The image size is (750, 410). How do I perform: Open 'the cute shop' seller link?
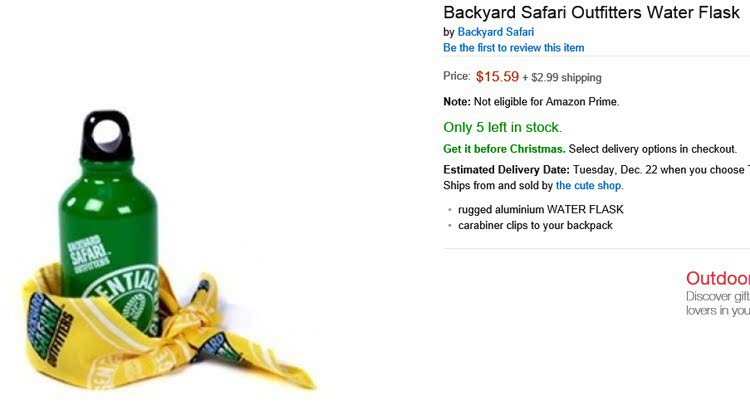(589, 185)
